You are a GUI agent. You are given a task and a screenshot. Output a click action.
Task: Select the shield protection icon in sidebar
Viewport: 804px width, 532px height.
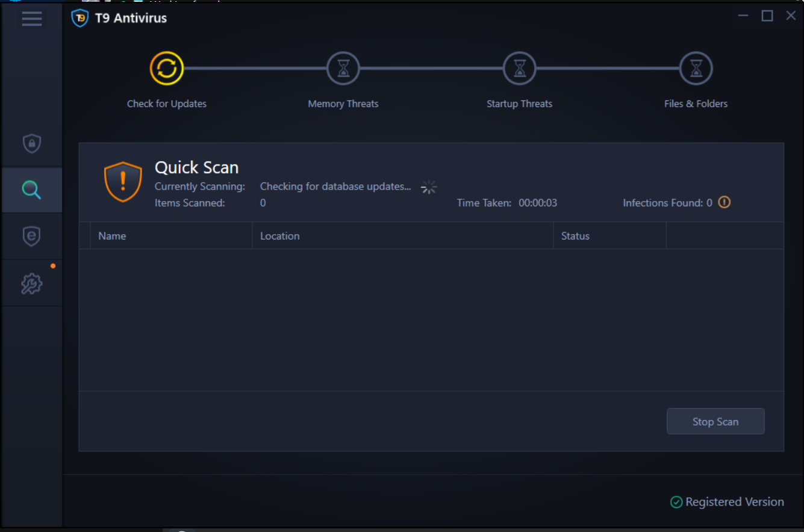coord(31,143)
